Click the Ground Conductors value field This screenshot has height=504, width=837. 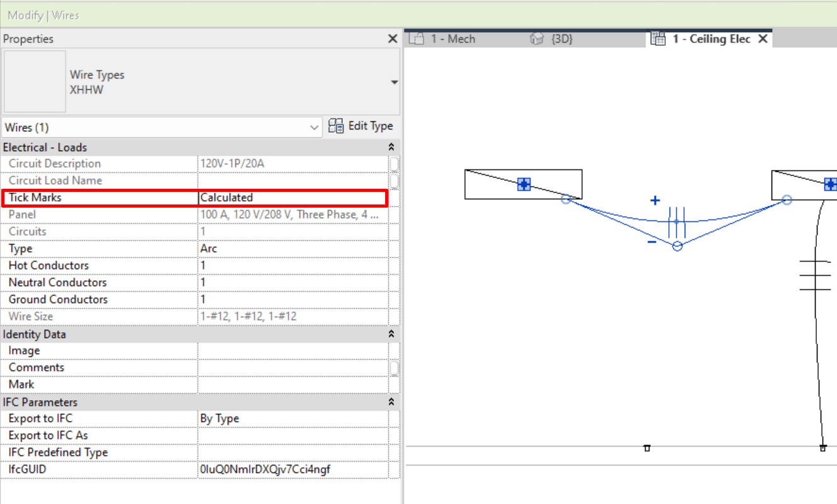[x=293, y=300]
